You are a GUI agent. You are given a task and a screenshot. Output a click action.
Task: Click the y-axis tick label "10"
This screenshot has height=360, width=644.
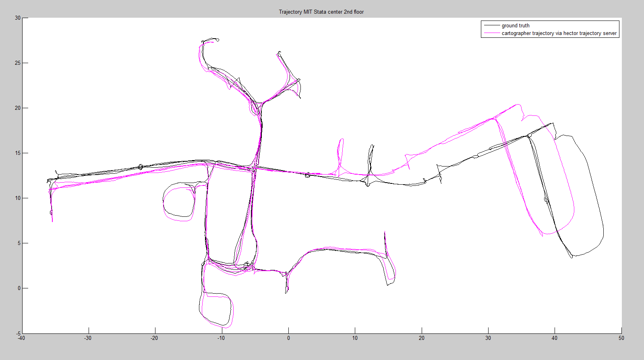point(18,198)
